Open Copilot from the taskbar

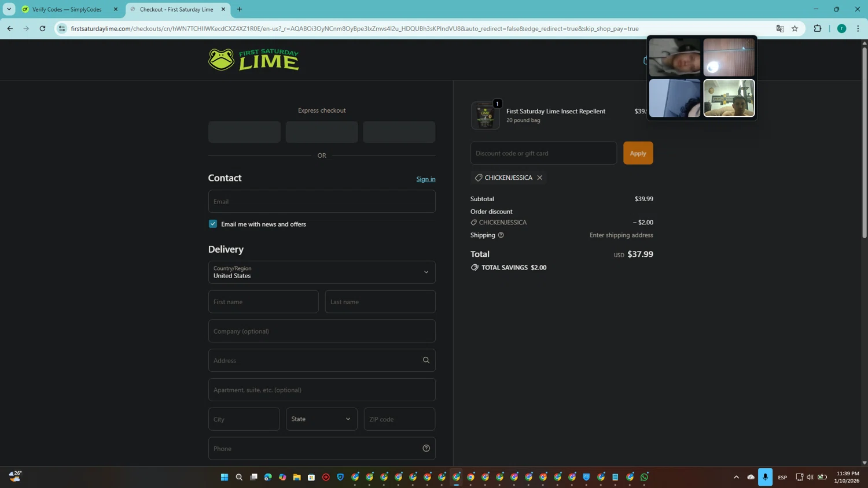(x=282, y=477)
